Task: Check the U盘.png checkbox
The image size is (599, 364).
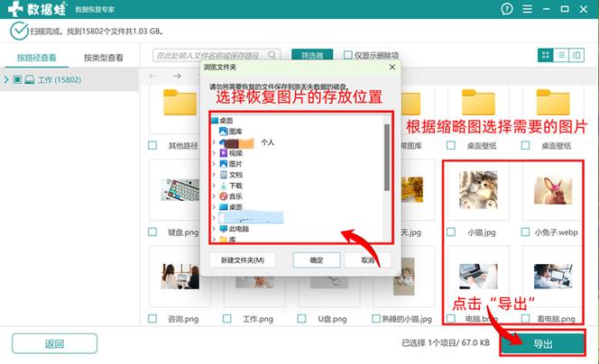Action: tap(301, 319)
